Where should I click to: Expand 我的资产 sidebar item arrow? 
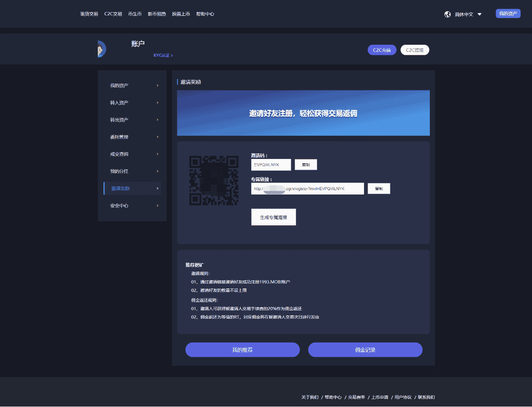click(x=157, y=85)
